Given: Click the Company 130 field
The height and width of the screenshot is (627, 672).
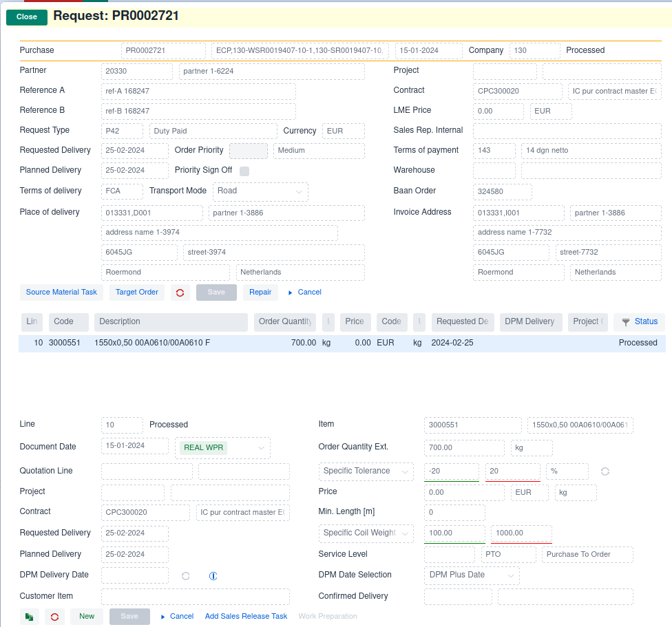Looking at the screenshot, I should (x=534, y=51).
